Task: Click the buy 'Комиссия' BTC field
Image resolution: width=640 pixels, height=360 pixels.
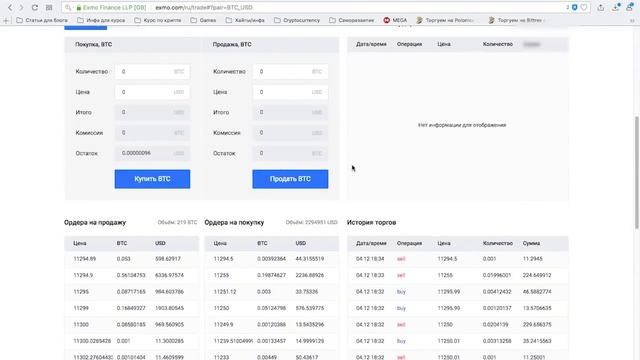Action: 152,133
